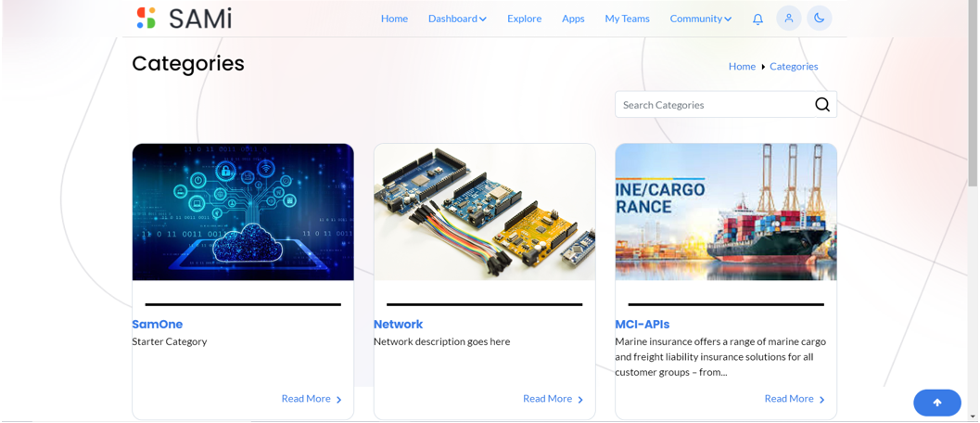Click the MCI-APIs cargo ship thumbnail
The width and height of the screenshot is (980, 423).
tap(726, 212)
